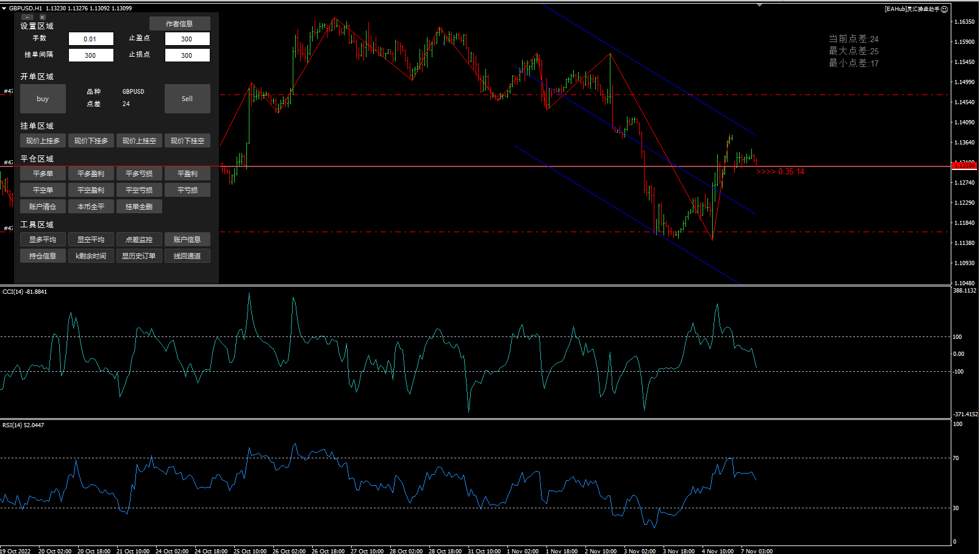This screenshot has height=554, width=980.
Task: Click the 现价下挂多 pending order button
Action: coord(91,141)
